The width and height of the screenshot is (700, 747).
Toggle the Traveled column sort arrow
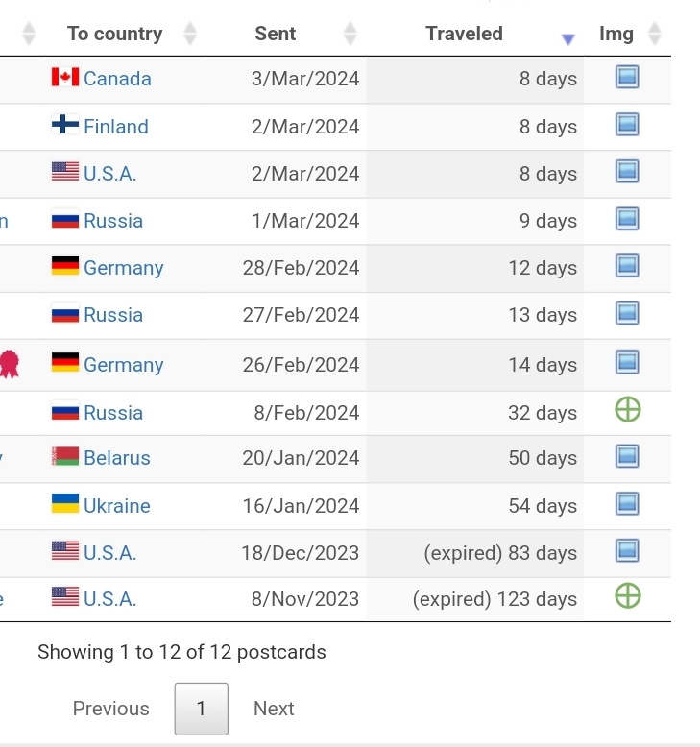pos(567,38)
